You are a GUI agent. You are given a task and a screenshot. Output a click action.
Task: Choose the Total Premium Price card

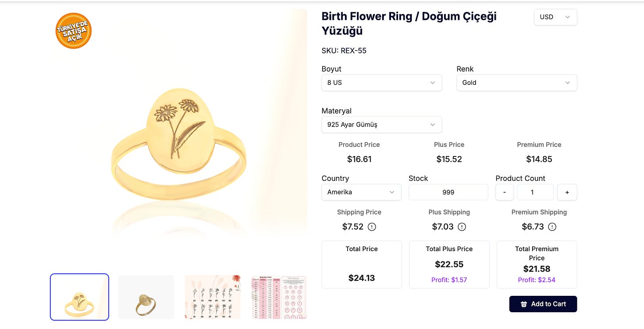pyautogui.click(x=537, y=264)
